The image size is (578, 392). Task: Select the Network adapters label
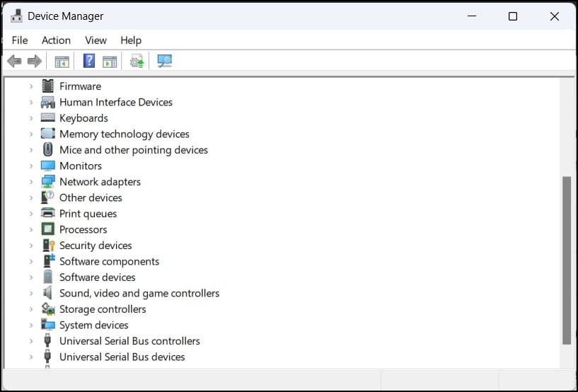[100, 182]
